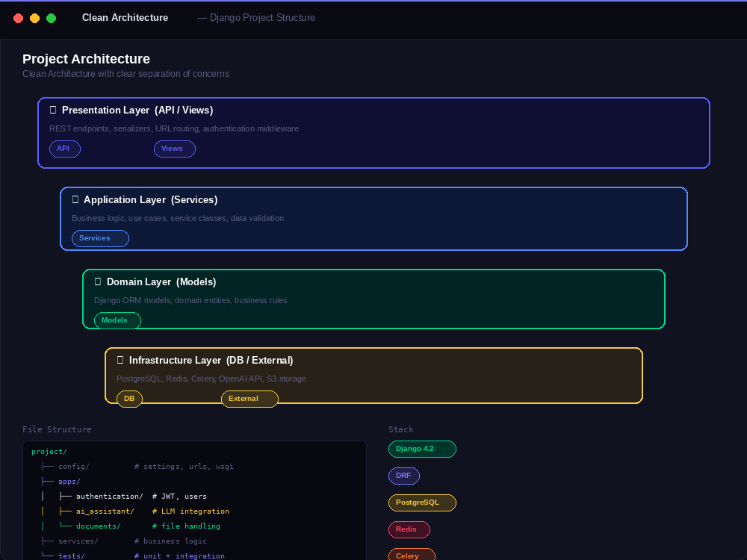The width and height of the screenshot is (747, 560).
Task: Open the Infrastructure Layer (DB / External) heading
Action: (211, 360)
